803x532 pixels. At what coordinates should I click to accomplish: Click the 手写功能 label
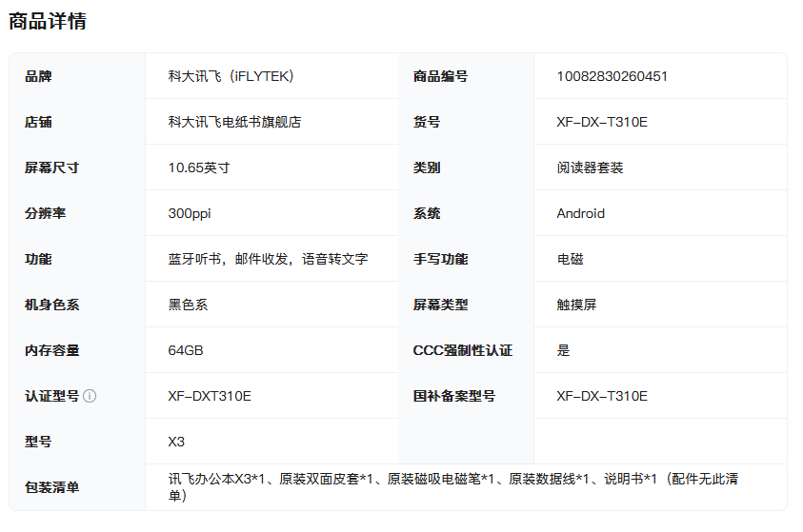point(440,259)
